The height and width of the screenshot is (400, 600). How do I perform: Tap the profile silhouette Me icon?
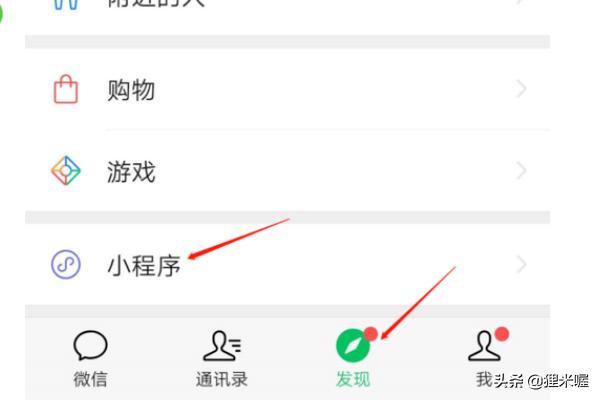484,346
